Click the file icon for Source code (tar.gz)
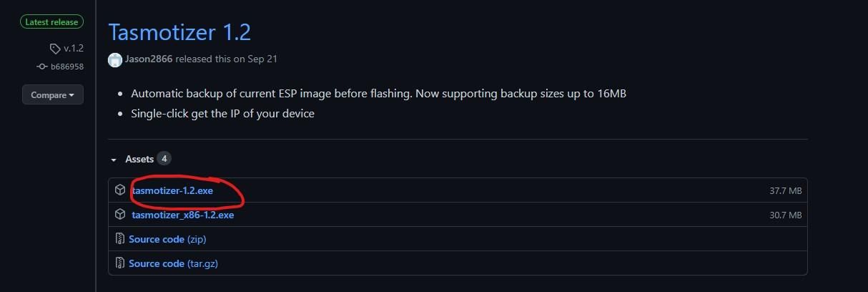 [120, 263]
